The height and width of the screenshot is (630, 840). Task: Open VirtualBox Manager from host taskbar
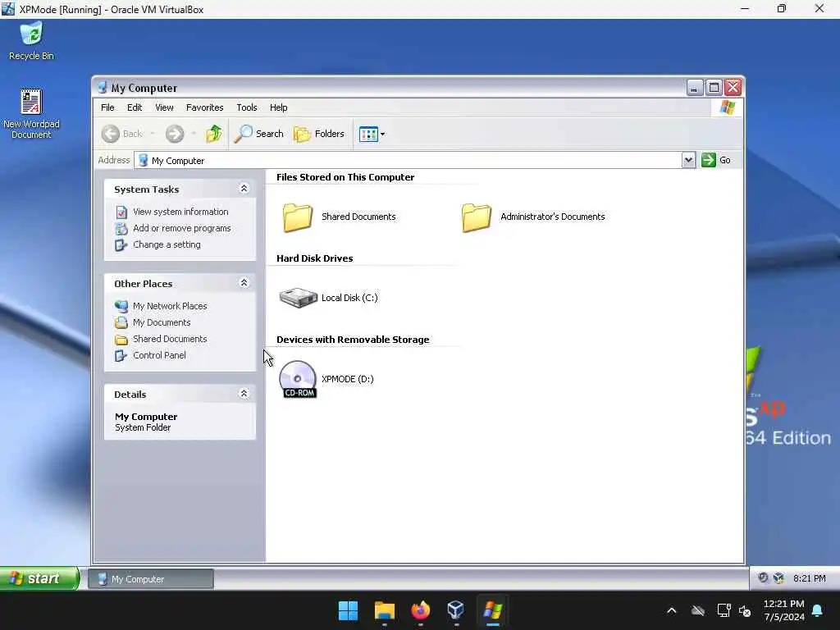click(456, 610)
